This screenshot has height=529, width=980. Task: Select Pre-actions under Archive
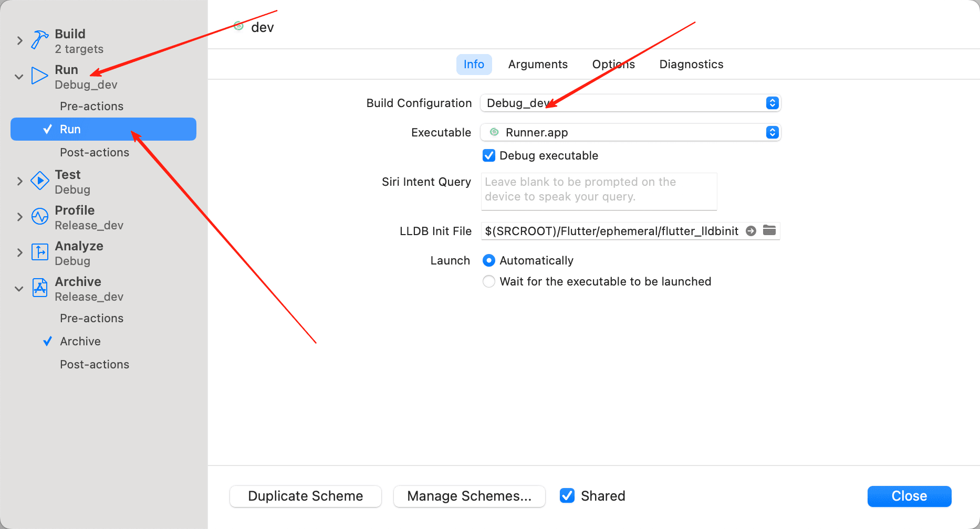point(91,318)
